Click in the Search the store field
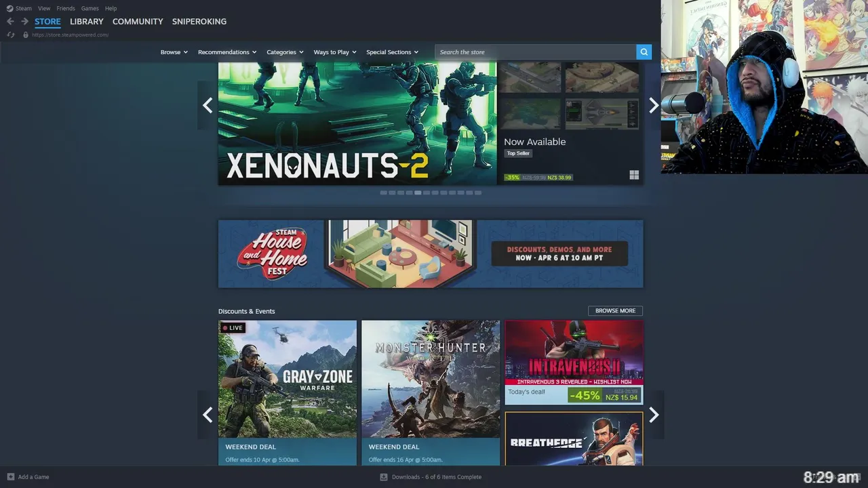The image size is (868, 488). [x=536, y=52]
